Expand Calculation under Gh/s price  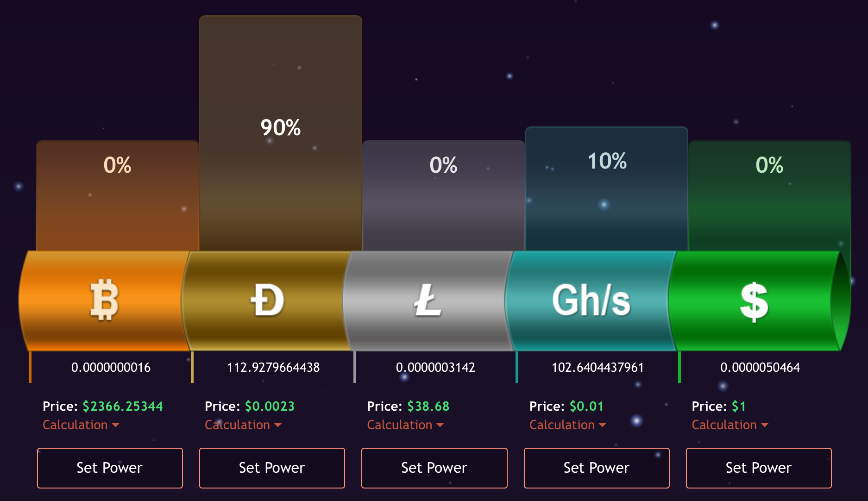(568, 425)
